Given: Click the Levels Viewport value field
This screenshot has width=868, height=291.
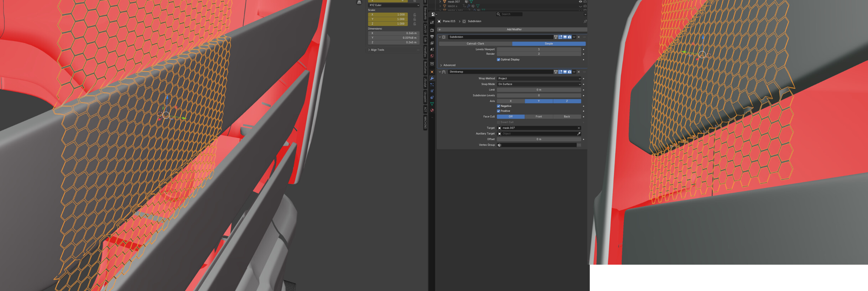Looking at the screenshot, I should point(539,50).
